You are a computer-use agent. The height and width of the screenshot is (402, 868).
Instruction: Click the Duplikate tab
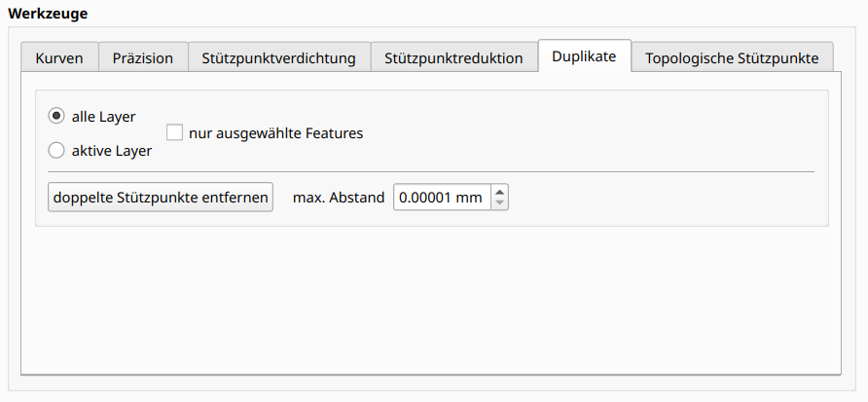click(x=584, y=56)
